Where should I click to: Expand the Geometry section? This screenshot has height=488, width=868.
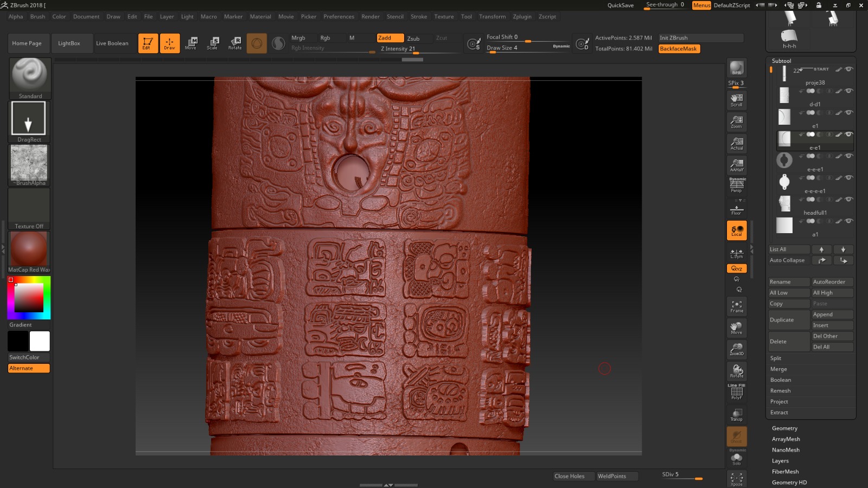point(784,428)
